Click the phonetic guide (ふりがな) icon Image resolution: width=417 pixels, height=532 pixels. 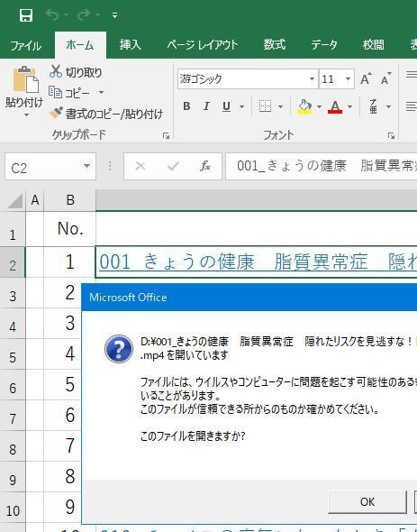(373, 106)
